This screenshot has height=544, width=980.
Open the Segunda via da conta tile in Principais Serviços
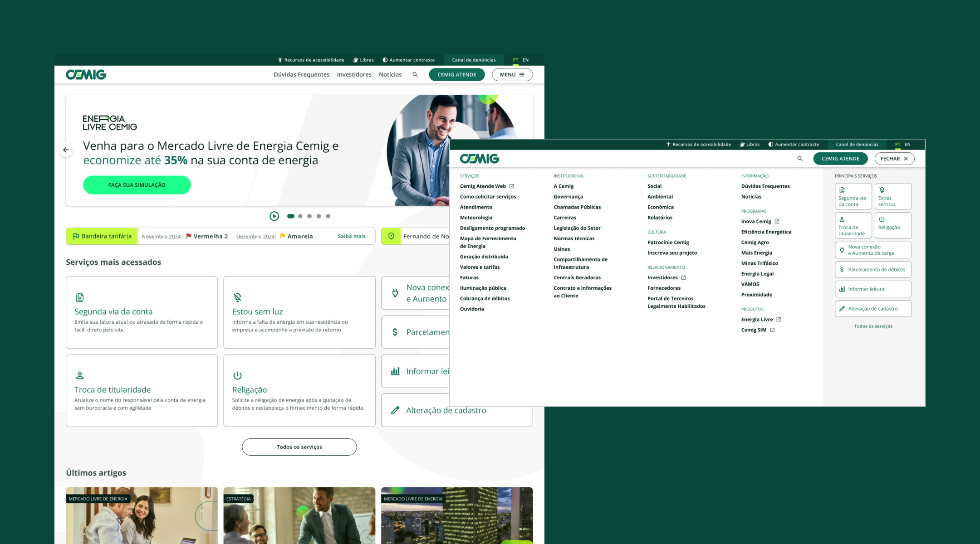[853, 196]
